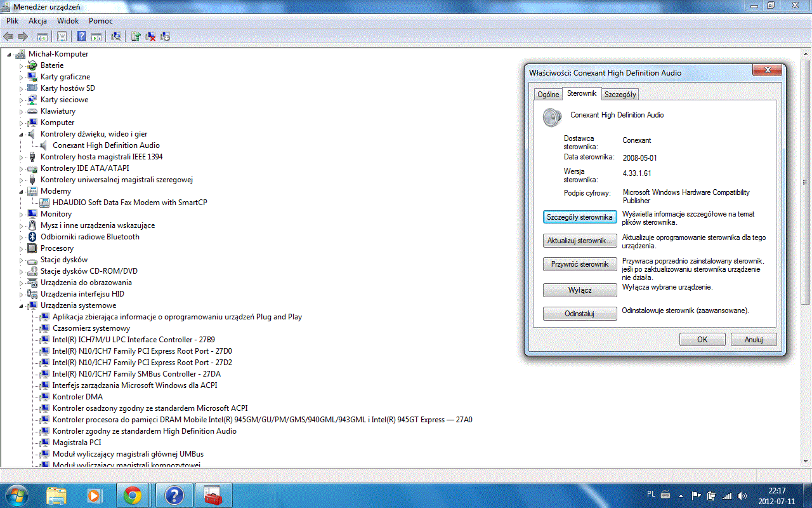Collapse the Michał-Komputer root node
Screen dimensions: 812x508
[x=9, y=54]
